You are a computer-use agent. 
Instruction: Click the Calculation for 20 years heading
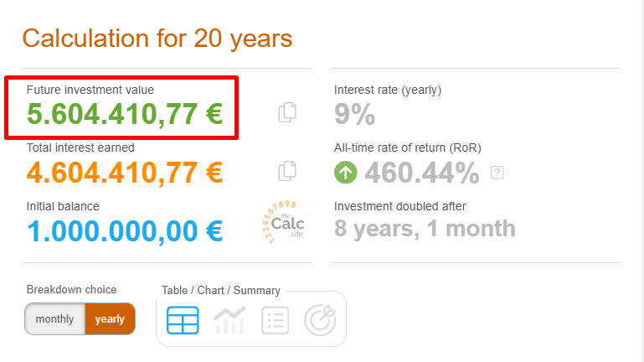pyautogui.click(x=157, y=39)
